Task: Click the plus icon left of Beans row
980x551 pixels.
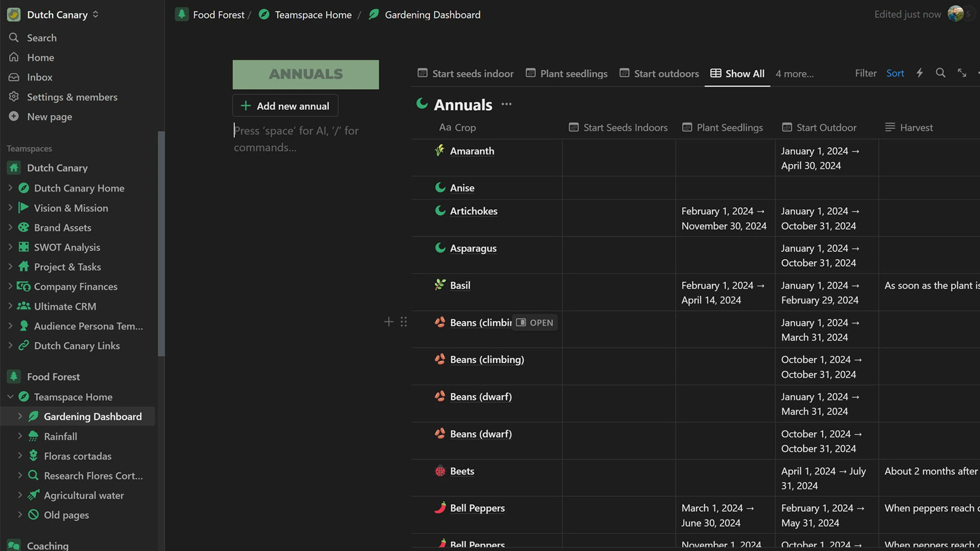Action: 388,322
